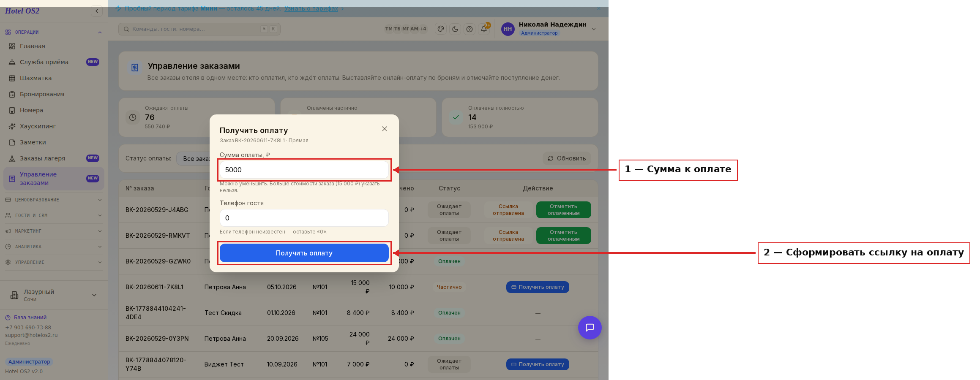Image resolution: width=980 pixels, height=380 pixels.
Task: Close the Получить оплату dialog
Action: click(385, 129)
